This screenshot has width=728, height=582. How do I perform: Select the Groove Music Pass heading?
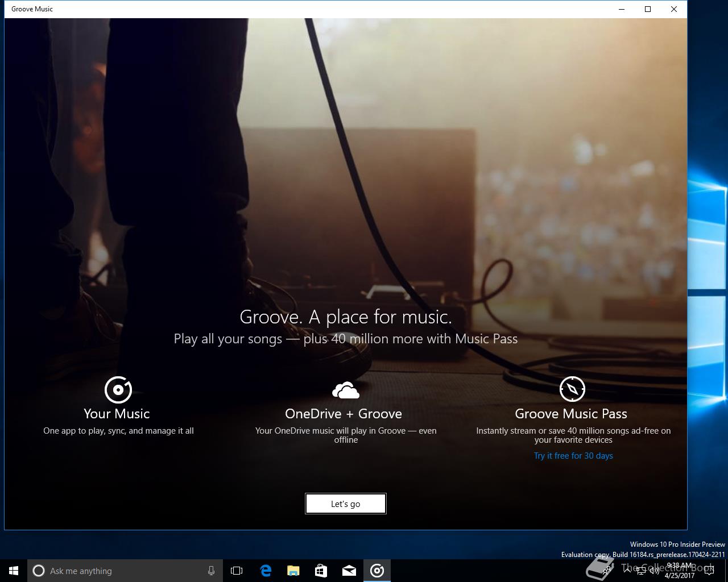point(571,414)
